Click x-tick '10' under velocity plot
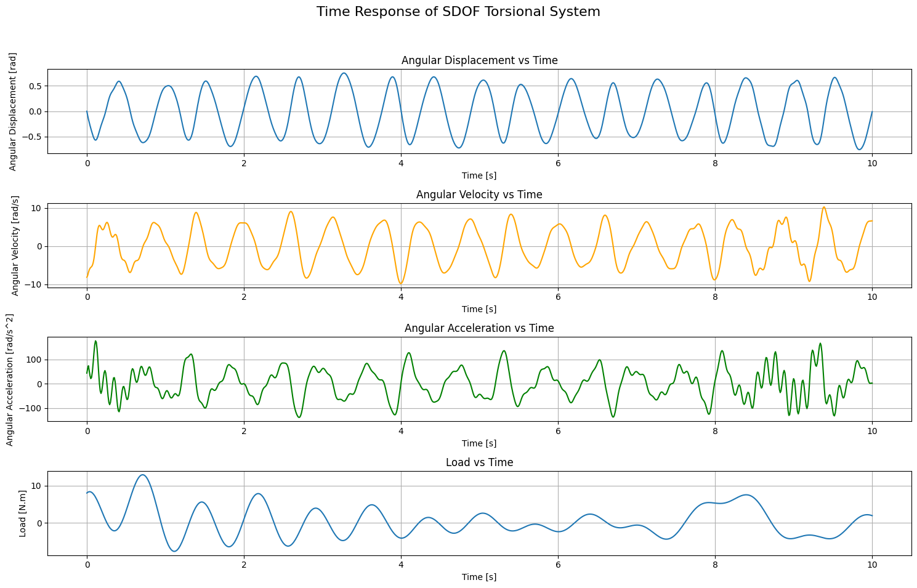This screenshot has width=917, height=588. pos(872,297)
